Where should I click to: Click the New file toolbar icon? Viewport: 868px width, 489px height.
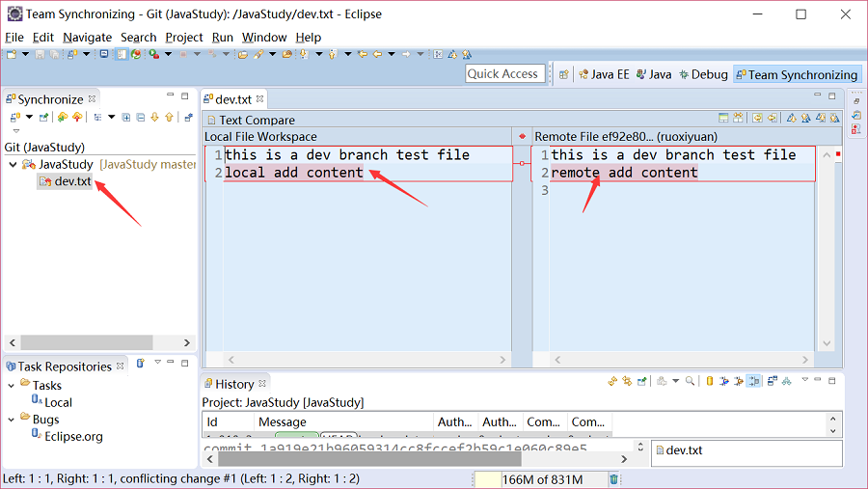point(11,54)
